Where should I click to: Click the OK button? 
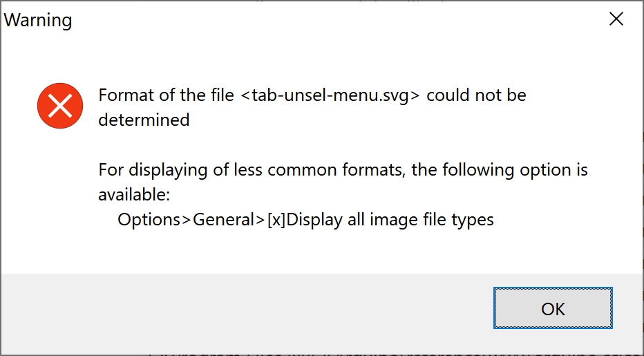553,308
